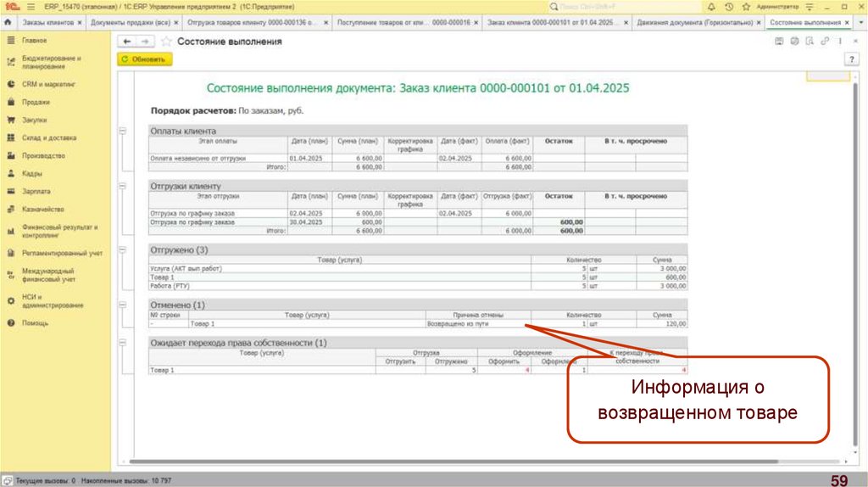
Task: Click the Отмененo Товар 1 cell
Action: coord(307,324)
